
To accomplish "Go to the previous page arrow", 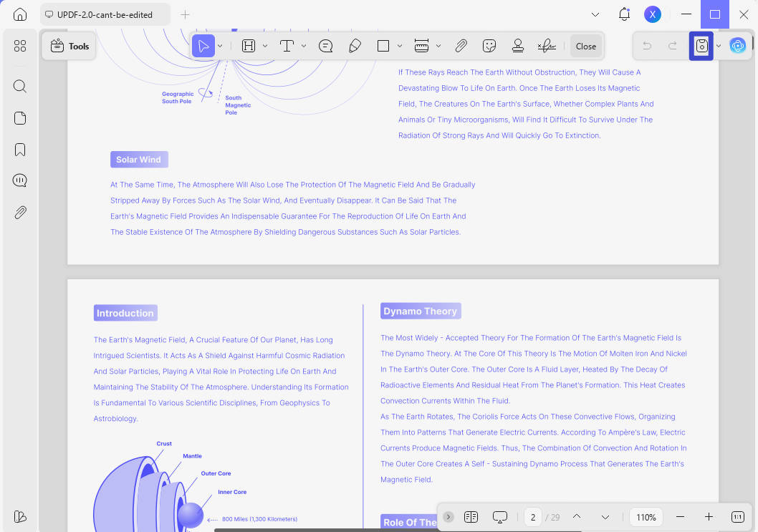I will point(577,516).
